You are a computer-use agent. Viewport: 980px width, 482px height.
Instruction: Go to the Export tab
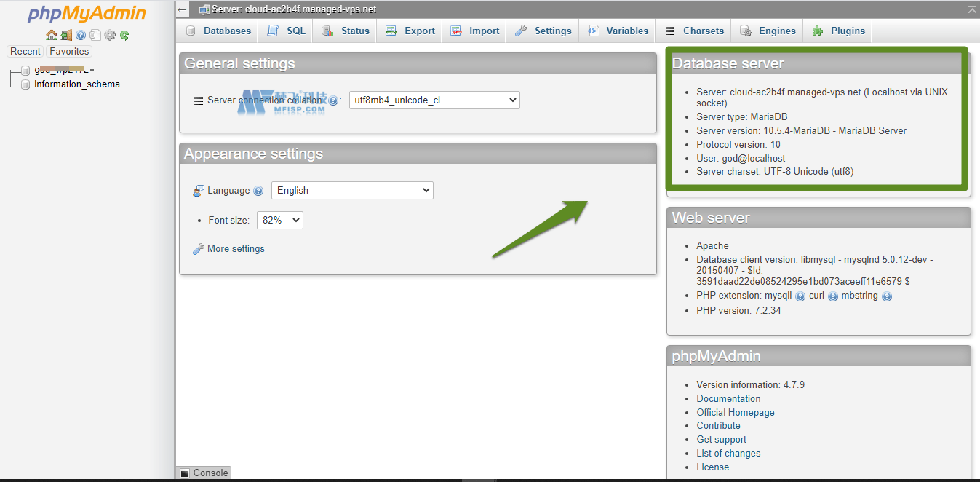click(410, 31)
